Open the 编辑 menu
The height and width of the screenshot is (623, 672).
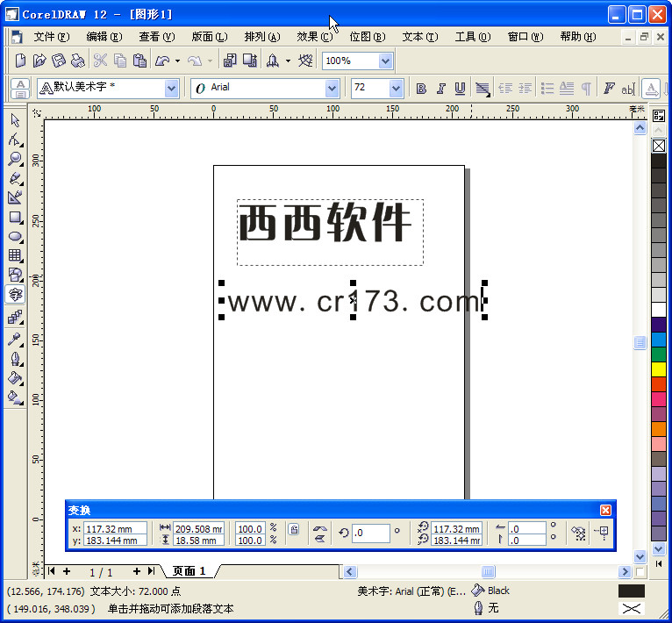tap(104, 37)
